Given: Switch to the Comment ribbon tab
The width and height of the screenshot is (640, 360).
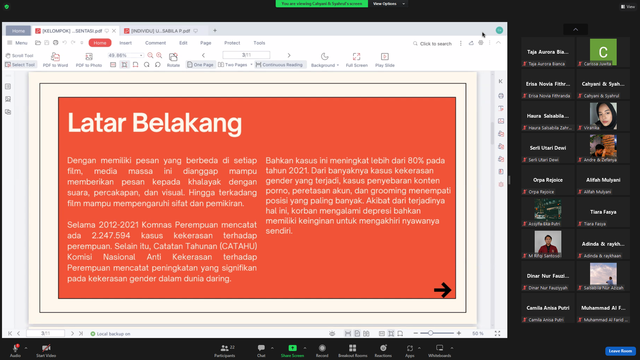Looking at the screenshot, I should (156, 43).
